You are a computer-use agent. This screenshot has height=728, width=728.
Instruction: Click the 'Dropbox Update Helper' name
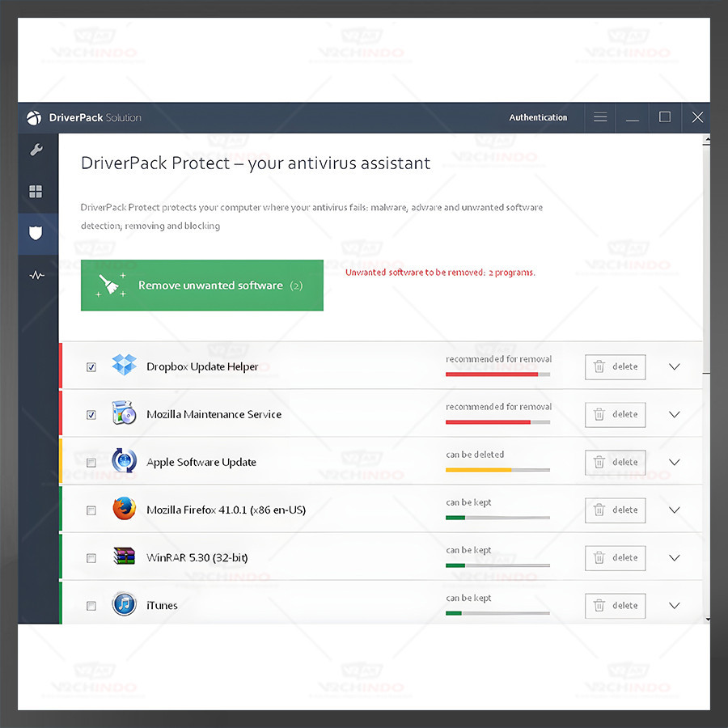pos(202,366)
